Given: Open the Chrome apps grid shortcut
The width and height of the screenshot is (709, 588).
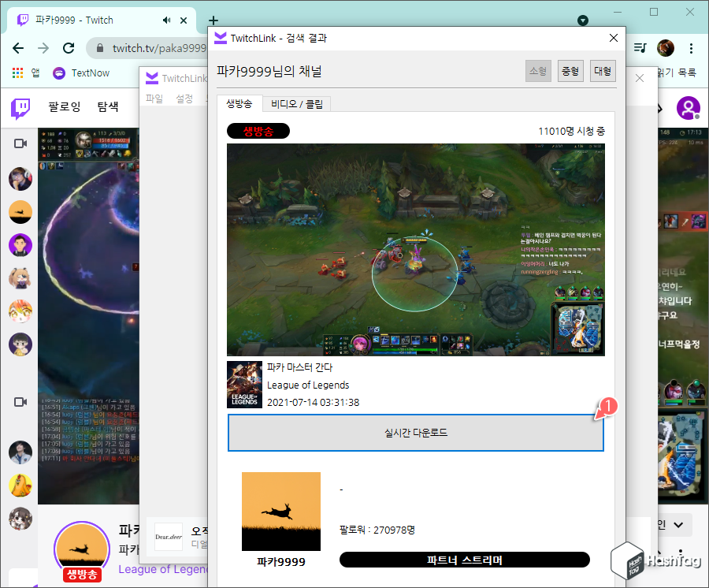Looking at the screenshot, I should [x=17, y=73].
